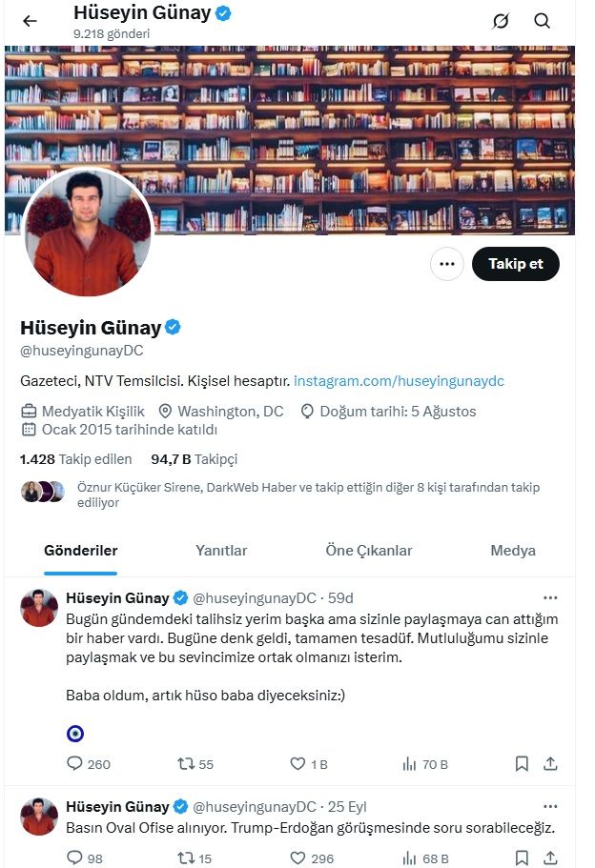Go back using the arrow icon
This screenshot has height=868, width=595.
tap(30, 21)
